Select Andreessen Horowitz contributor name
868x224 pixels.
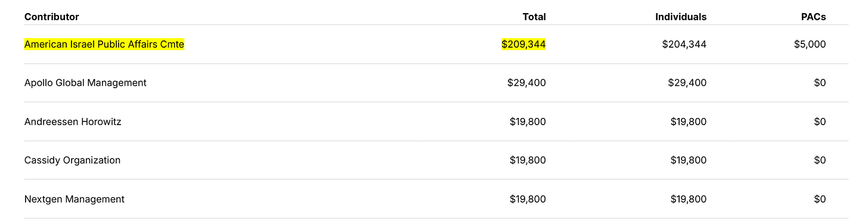point(73,122)
